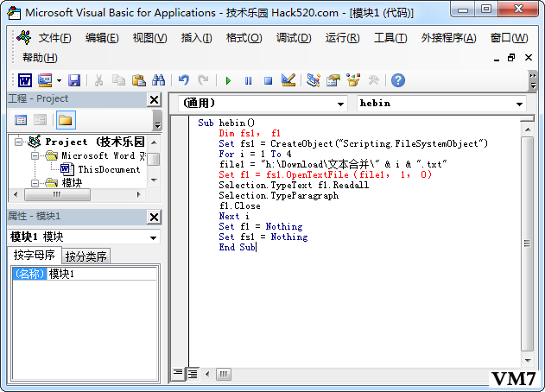
Task: Break execution using pause icon
Action: 248,81
